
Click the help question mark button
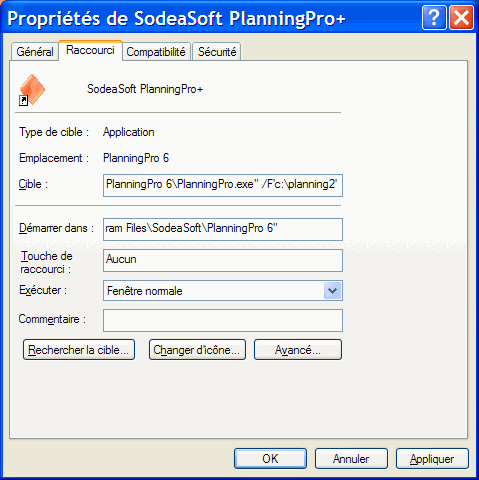click(434, 18)
